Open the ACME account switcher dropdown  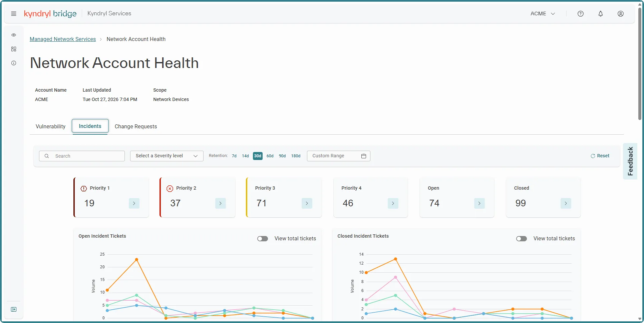coord(543,14)
